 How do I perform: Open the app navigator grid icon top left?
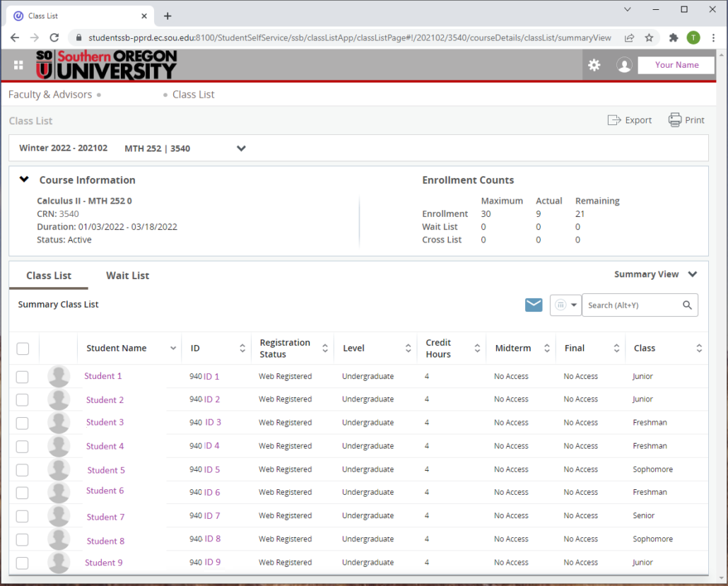[x=17, y=64]
